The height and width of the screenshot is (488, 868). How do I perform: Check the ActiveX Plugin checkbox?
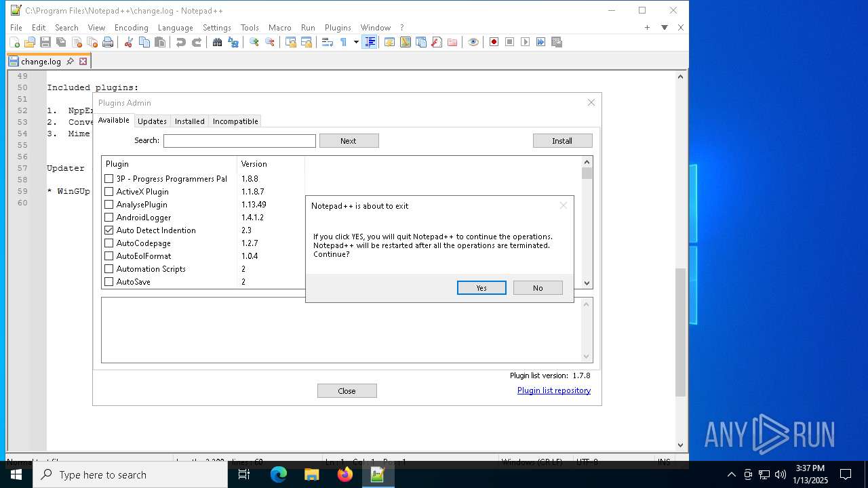(108, 192)
